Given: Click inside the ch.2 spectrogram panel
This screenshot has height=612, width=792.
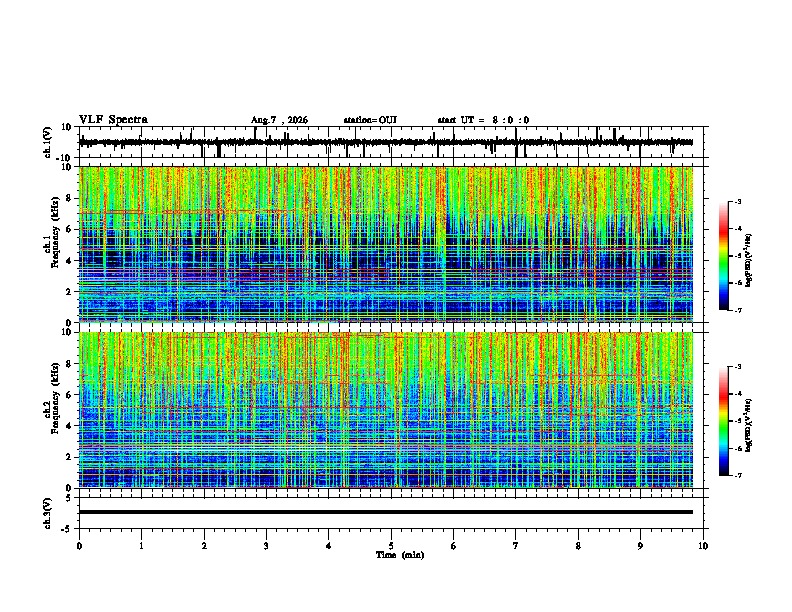Looking at the screenshot, I should [x=386, y=410].
